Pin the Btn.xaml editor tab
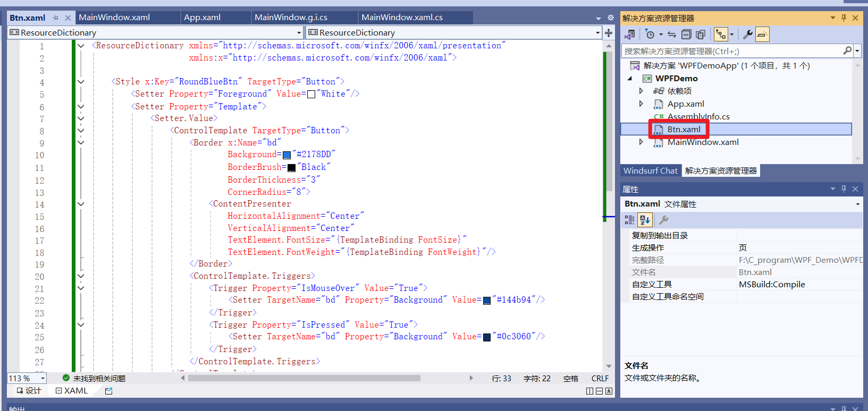868x411 pixels. click(x=56, y=18)
